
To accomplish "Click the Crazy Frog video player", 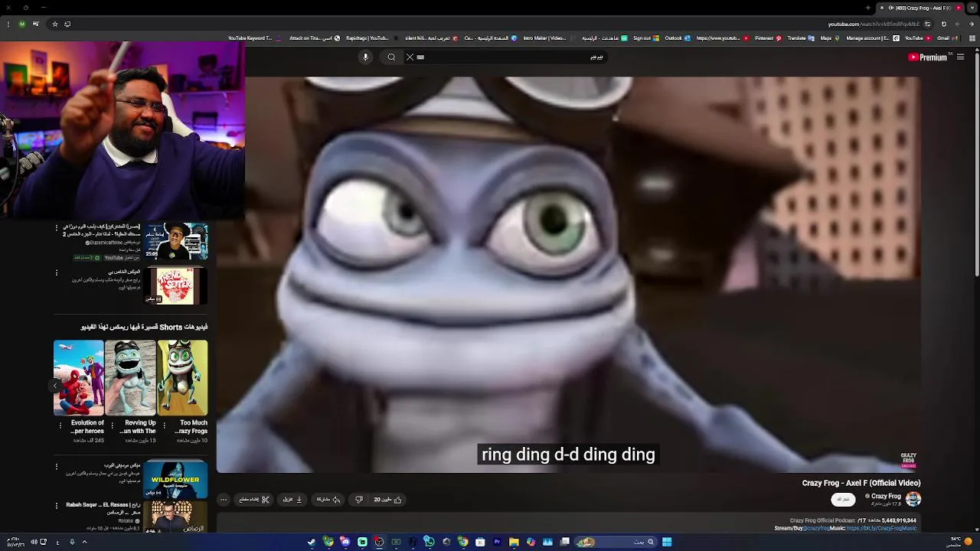I will coord(568,274).
